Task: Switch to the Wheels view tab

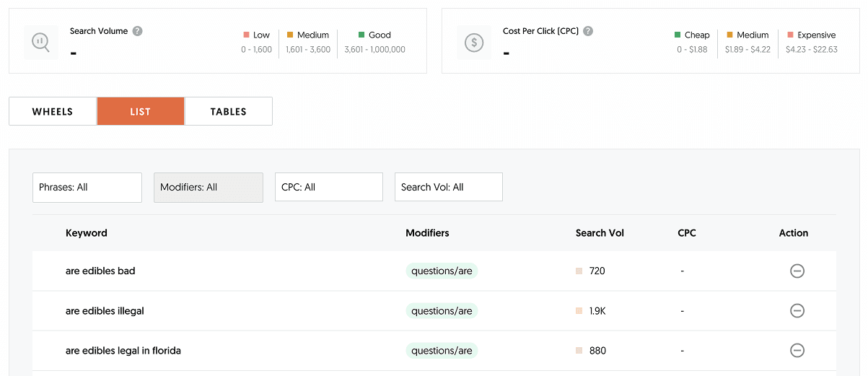Action: pyautogui.click(x=53, y=112)
